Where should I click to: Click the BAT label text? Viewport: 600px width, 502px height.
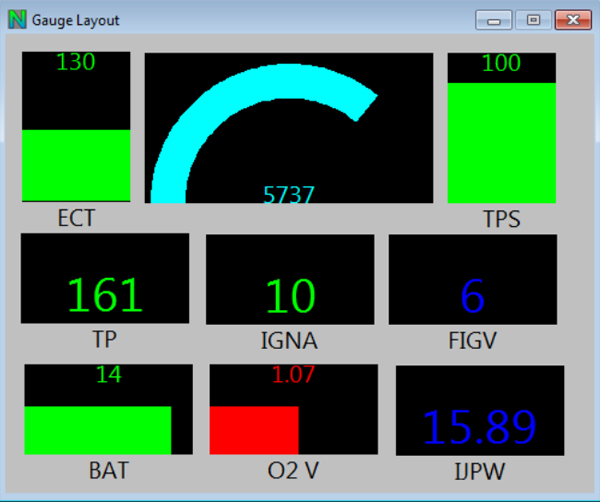[x=108, y=470]
